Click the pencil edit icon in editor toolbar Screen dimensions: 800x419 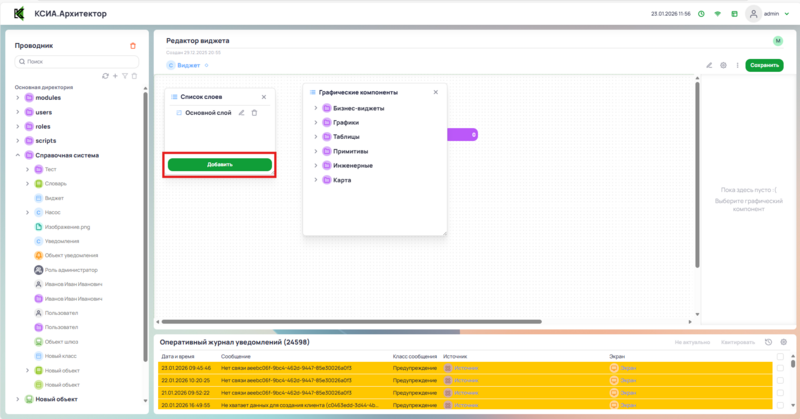pyautogui.click(x=709, y=65)
